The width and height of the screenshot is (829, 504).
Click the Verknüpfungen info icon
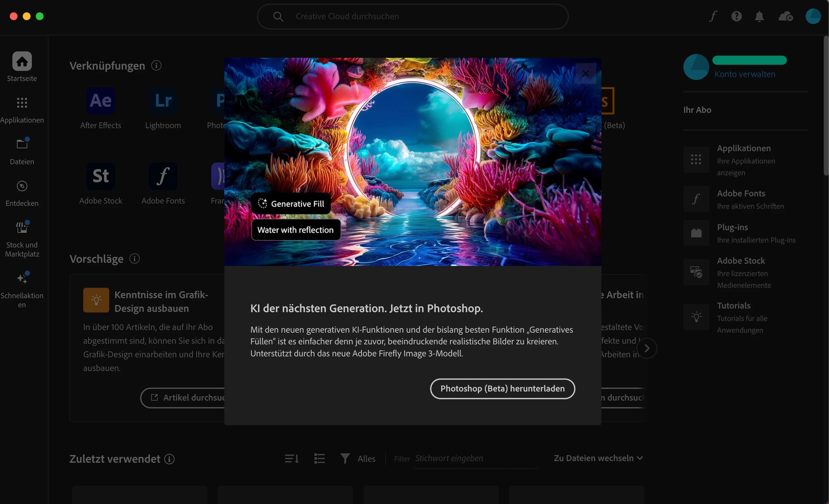coord(156,65)
